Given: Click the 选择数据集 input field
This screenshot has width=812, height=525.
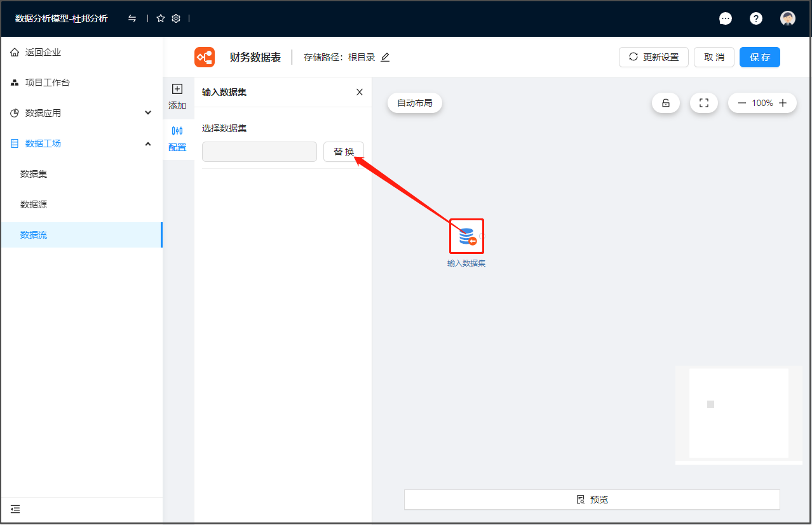Looking at the screenshot, I should [259, 152].
